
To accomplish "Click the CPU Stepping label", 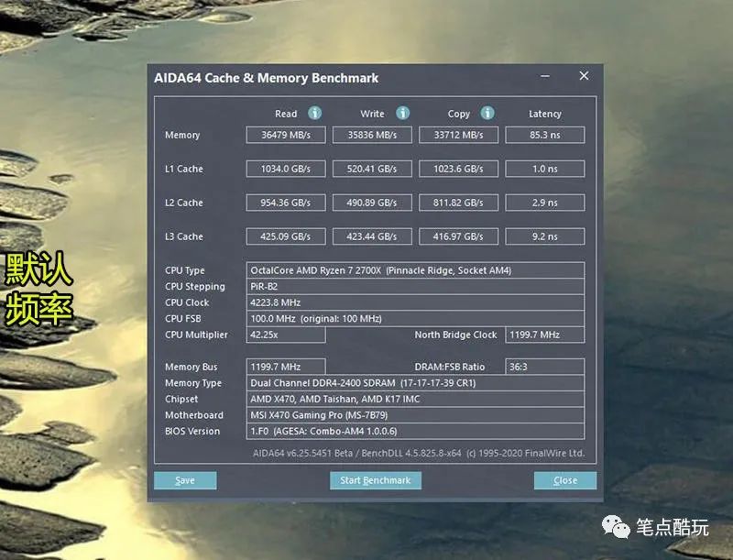I will (x=195, y=287).
